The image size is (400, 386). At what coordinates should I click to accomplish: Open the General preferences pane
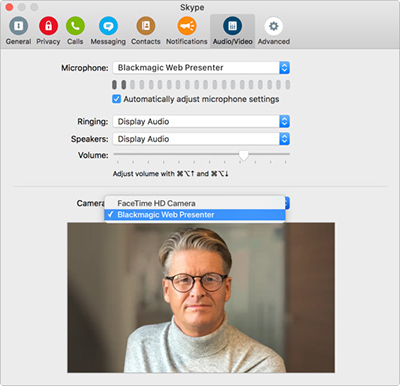pos(19,31)
